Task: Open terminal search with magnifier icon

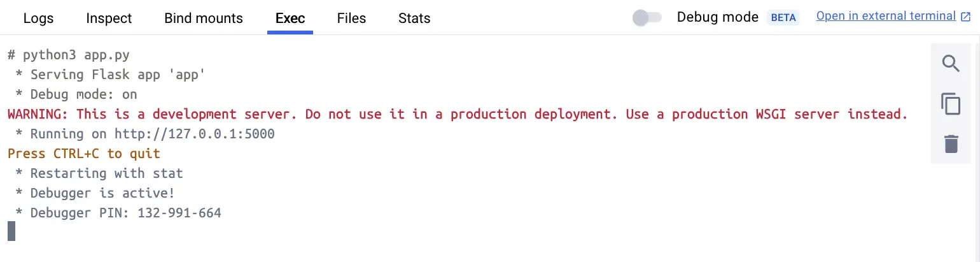Action: pyautogui.click(x=951, y=64)
